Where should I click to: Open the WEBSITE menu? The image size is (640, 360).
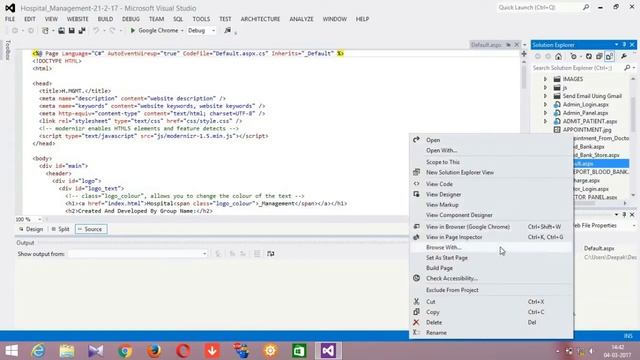(x=78, y=19)
